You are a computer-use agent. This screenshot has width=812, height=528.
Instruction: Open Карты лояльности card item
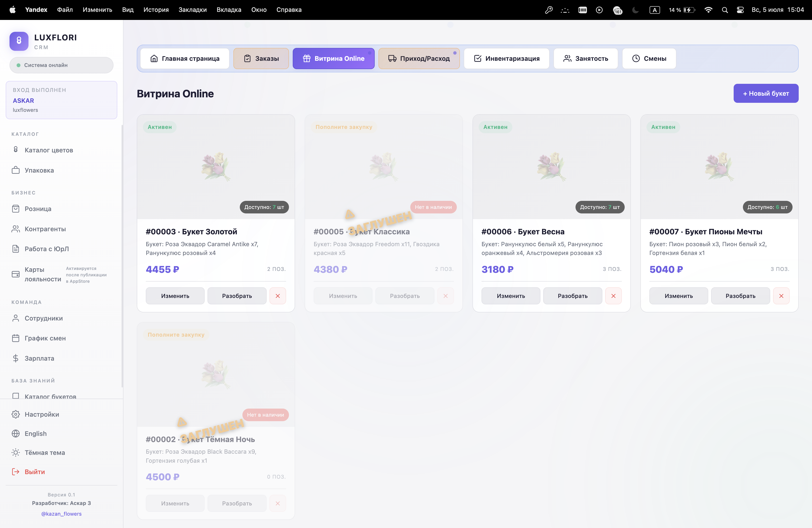[61, 274]
